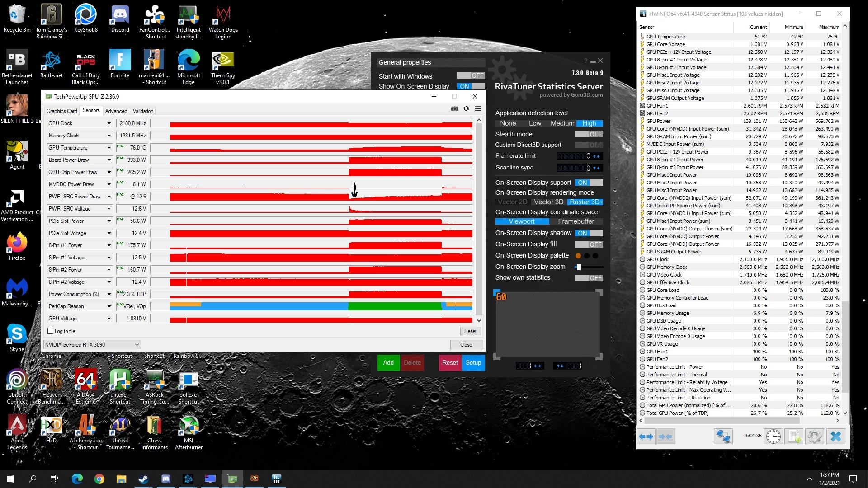Open Malwarebytes desktop icon

click(17, 291)
